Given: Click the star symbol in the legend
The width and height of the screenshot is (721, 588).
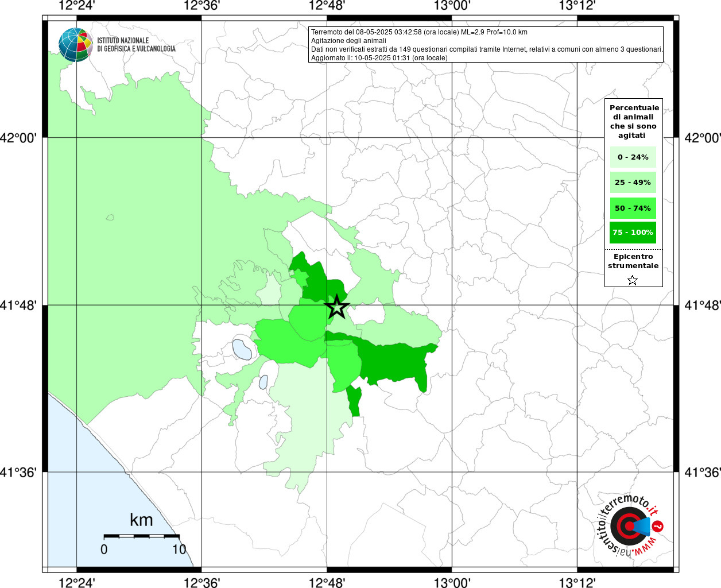Looking at the screenshot, I should [x=633, y=280].
